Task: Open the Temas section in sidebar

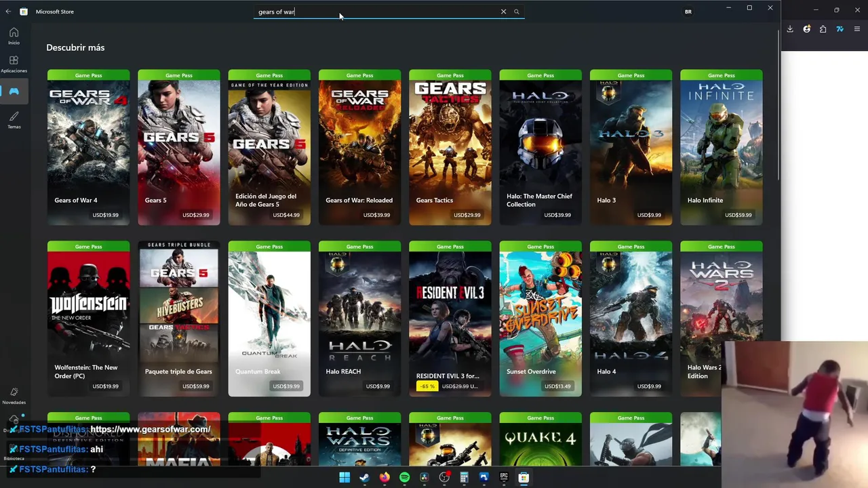Action: coord(14,120)
